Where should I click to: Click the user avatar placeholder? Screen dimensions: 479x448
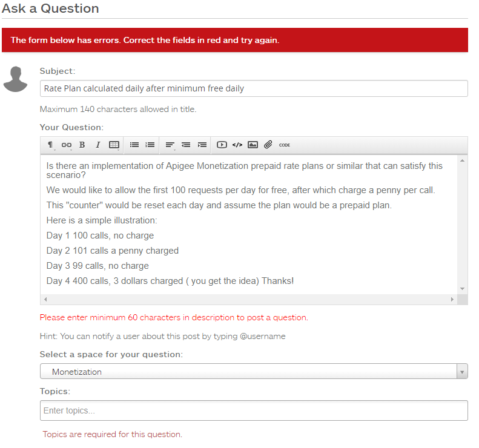click(x=15, y=79)
